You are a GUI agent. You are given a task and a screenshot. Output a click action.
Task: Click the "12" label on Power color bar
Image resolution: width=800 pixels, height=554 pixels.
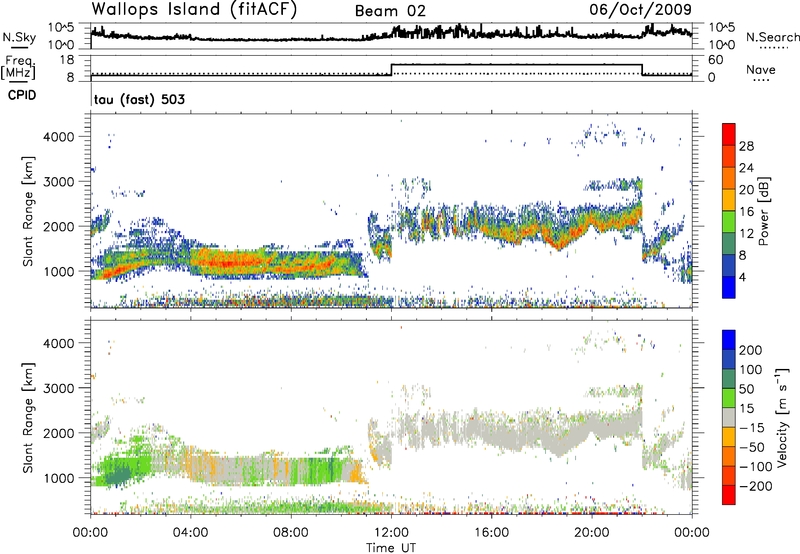click(746, 234)
